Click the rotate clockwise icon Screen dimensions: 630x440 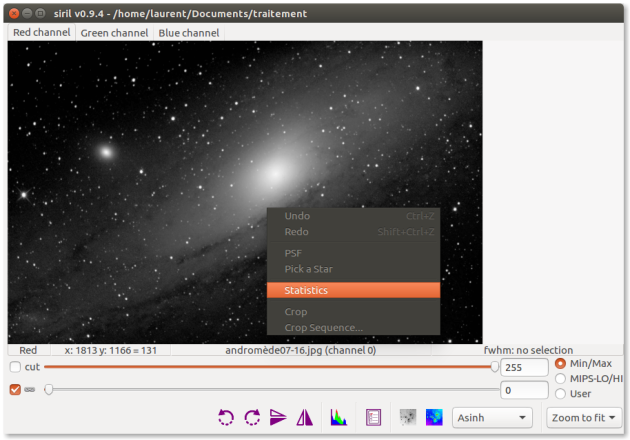coord(252,417)
